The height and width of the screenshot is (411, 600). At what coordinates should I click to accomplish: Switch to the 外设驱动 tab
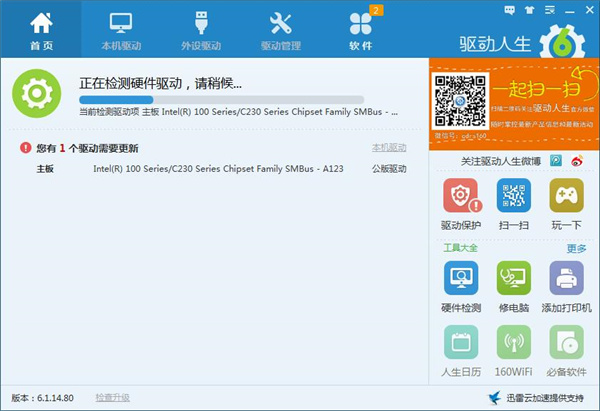pyautogui.click(x=201, y=30)
